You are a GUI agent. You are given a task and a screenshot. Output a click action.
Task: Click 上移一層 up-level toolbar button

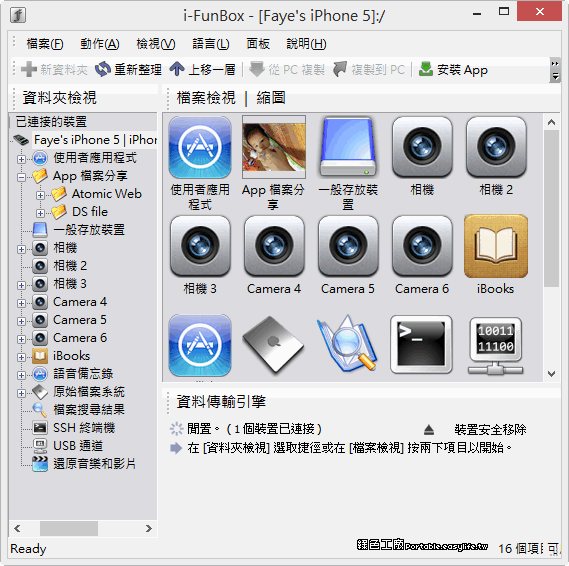pyautogui.click(x=202, y=69)
